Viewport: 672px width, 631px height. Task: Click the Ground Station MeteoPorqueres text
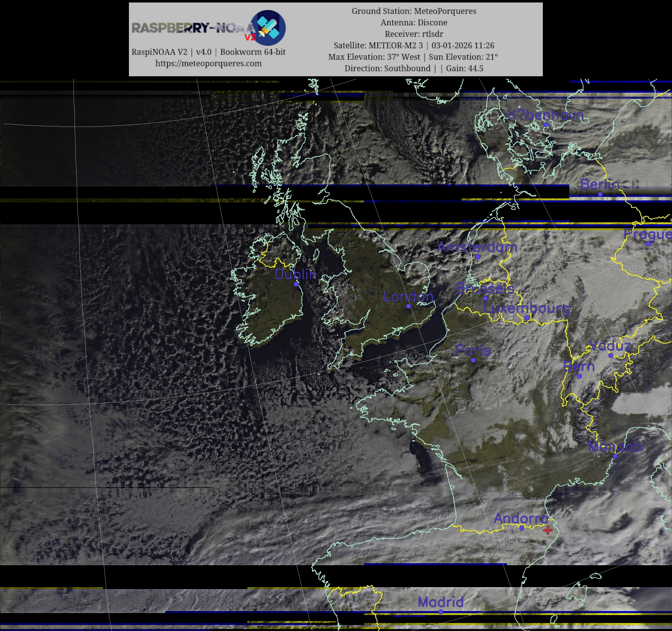(x=414, y=11)
